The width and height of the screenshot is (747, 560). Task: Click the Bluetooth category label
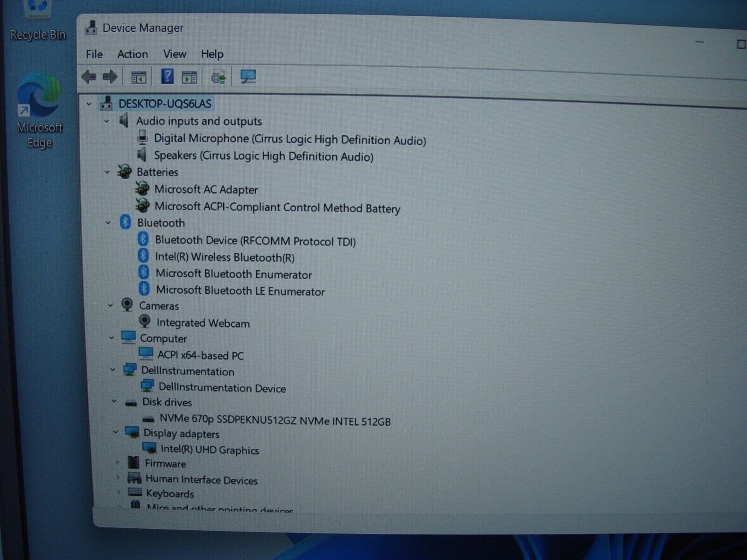[x=161, y=223]
